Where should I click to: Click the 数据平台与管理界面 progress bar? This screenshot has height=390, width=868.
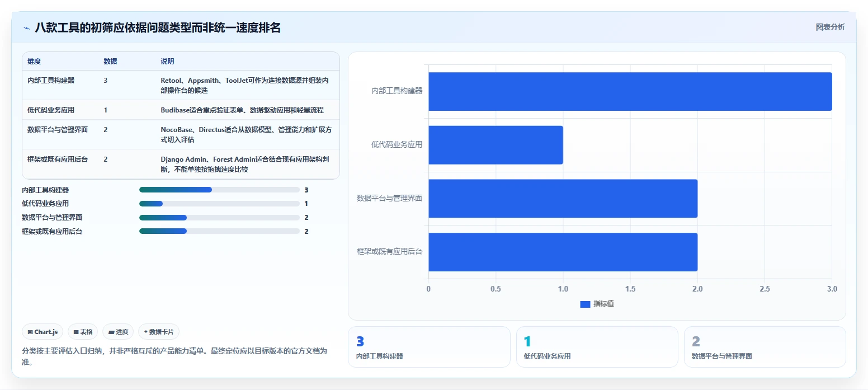(219, 217)
